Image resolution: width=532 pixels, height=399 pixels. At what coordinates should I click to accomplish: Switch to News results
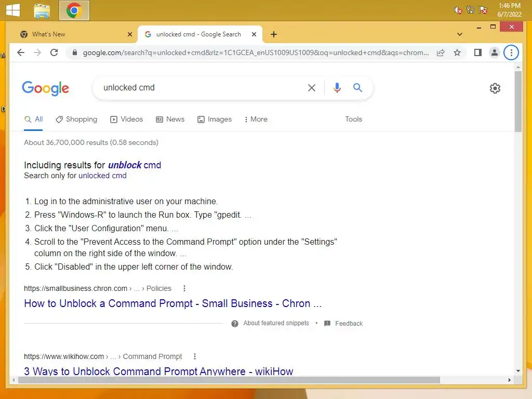click(x=170, y=119)
